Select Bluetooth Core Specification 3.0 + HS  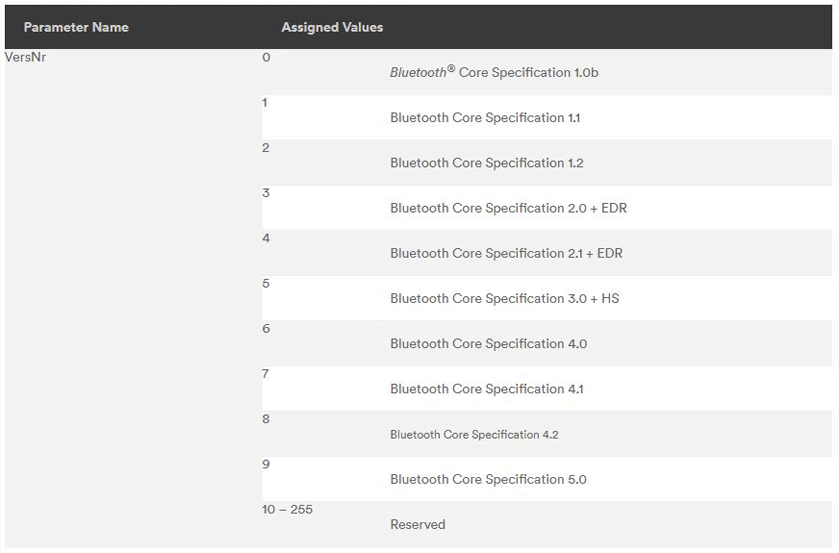point(504,298)
